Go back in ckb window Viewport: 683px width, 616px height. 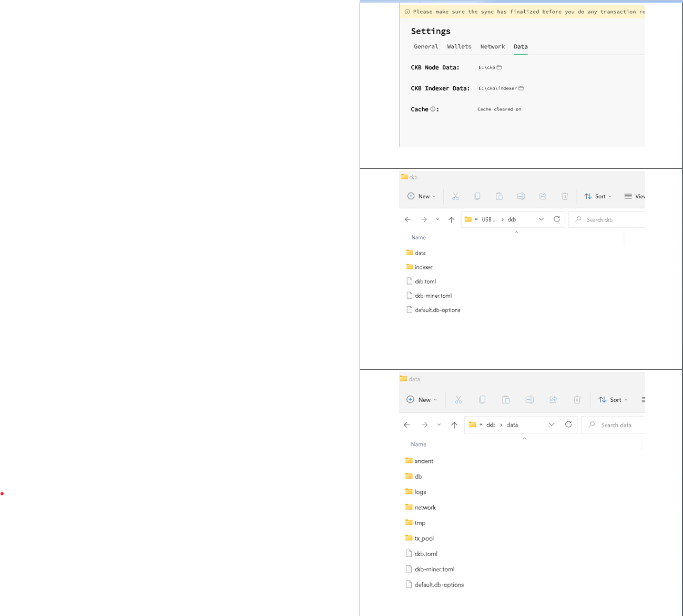click(407, 219)
